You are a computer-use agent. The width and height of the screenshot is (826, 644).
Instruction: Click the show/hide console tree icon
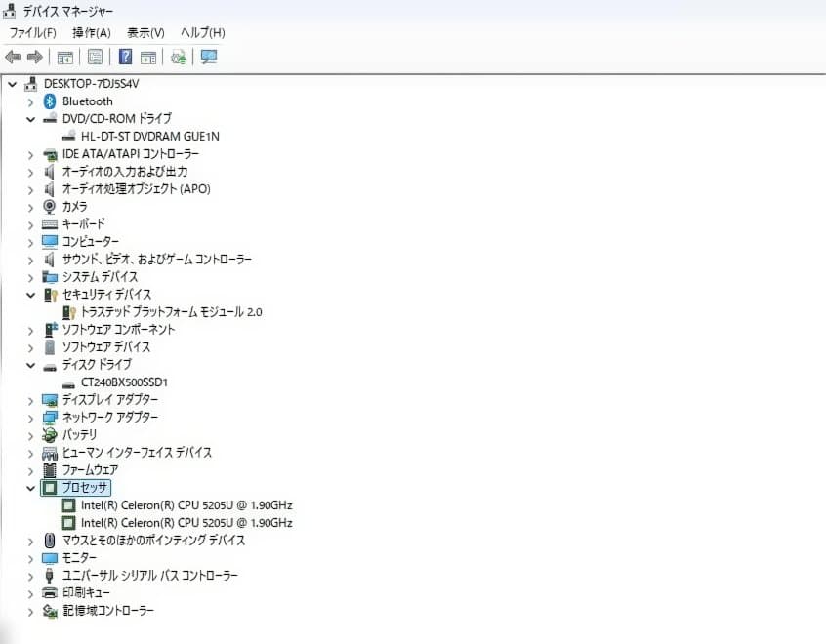pyautogui.click(x=65, y=57)
